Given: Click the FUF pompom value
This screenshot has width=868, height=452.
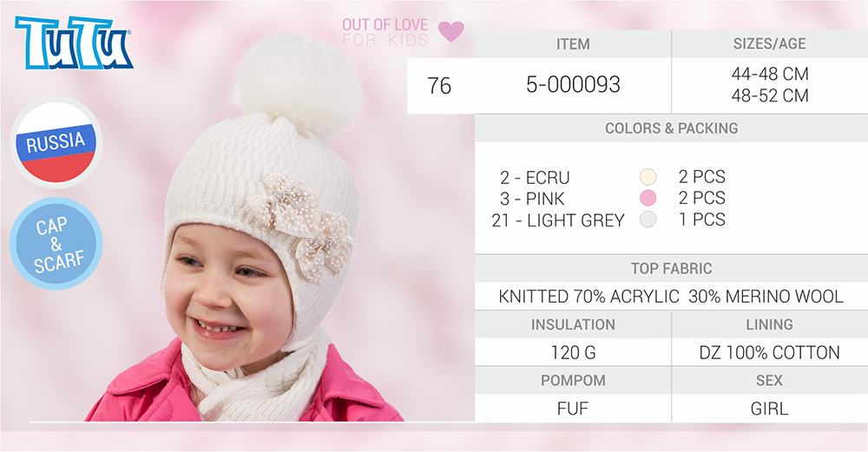Looking at the screenshot, I should 573,409.
